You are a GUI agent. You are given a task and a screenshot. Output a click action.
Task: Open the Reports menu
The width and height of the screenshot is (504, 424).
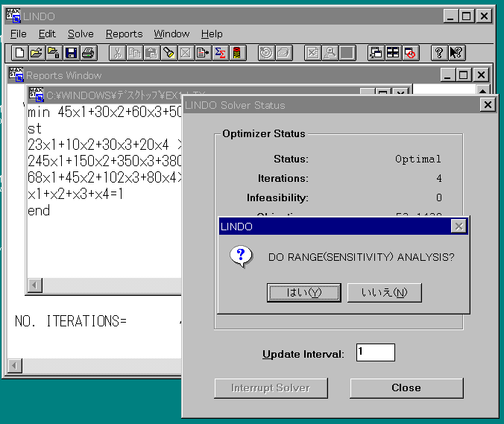[x=124, y=34]
